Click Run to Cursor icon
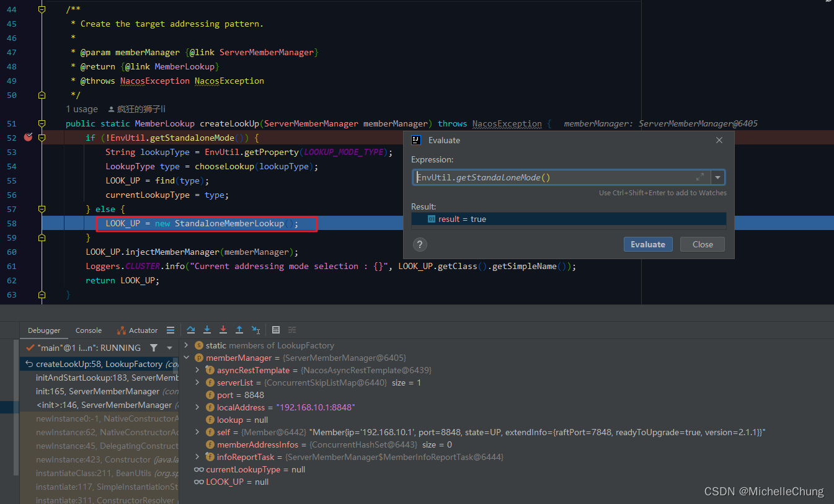This screenshot has height=504, width=834. 255,330
